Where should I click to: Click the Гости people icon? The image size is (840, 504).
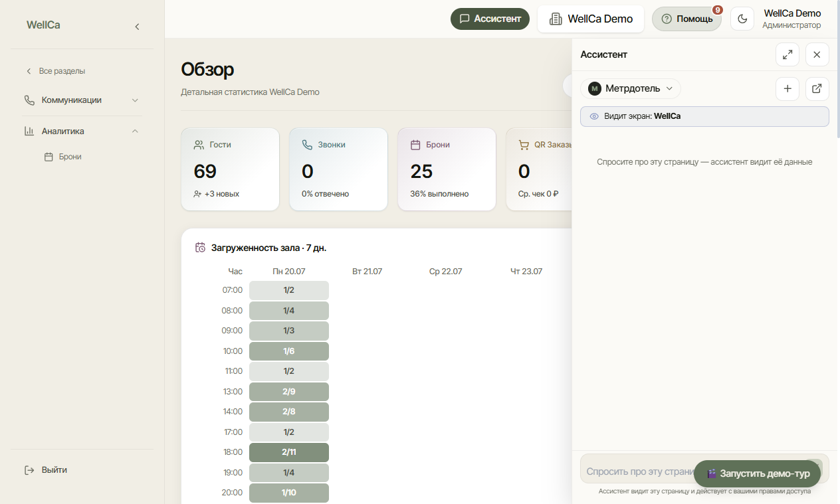point(199,144)
